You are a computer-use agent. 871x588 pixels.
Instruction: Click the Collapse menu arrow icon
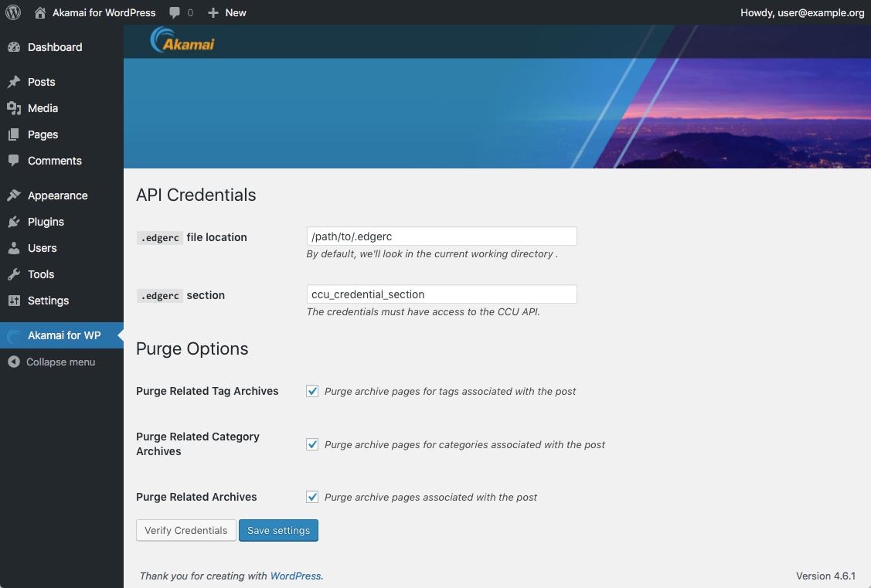(14, 362)
